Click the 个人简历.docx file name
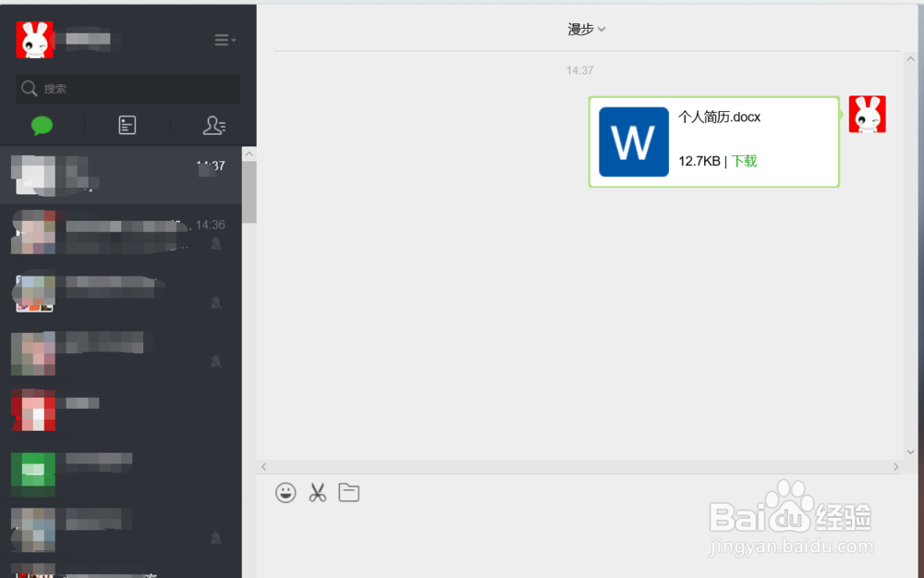This screenshot has width=924, height=578. (720, 117)
